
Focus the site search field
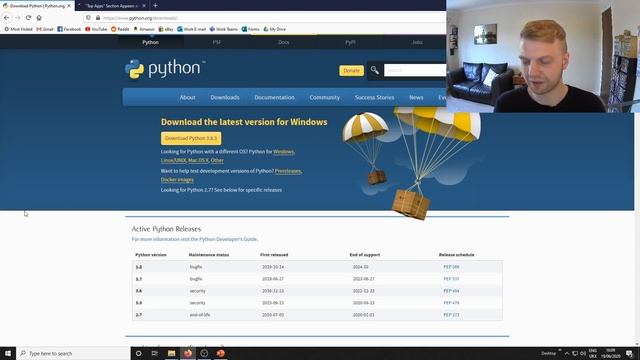click(x=415, y=70)
